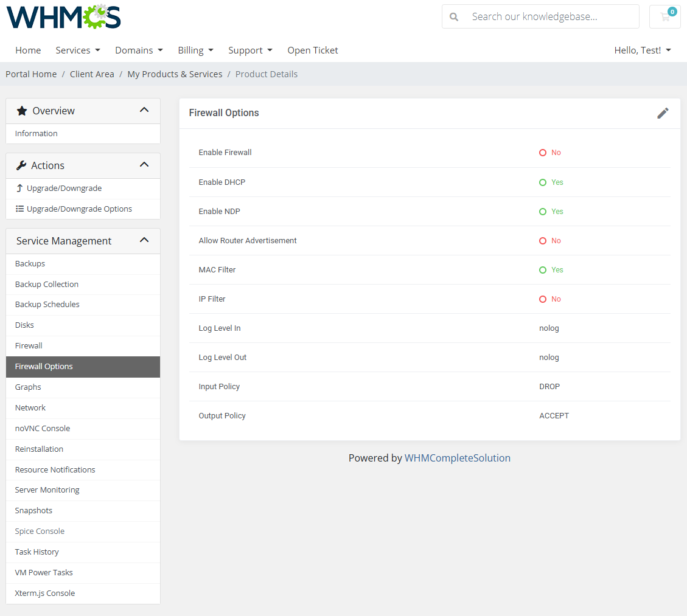
Task: Click the pencil edit icon for Firewall Options
Action: (663, 113)
